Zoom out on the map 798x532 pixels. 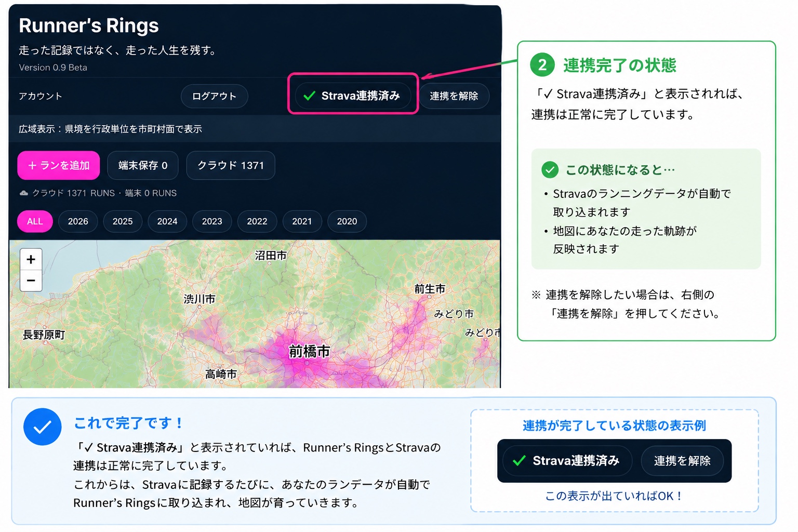(31, 281)
